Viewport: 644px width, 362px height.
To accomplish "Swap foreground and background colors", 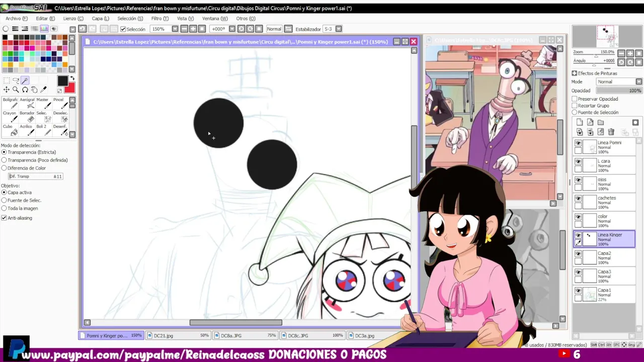I will point(72,78).
